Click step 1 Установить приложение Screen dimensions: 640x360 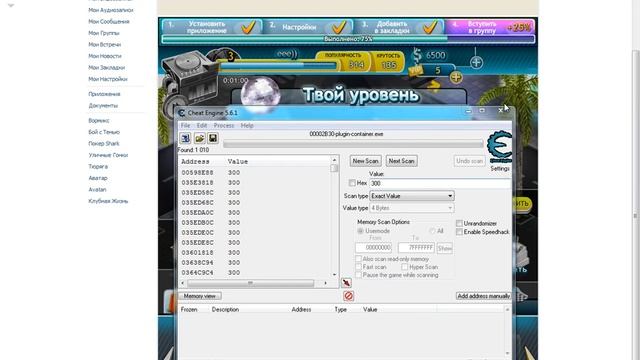click(x=212, y=27)
